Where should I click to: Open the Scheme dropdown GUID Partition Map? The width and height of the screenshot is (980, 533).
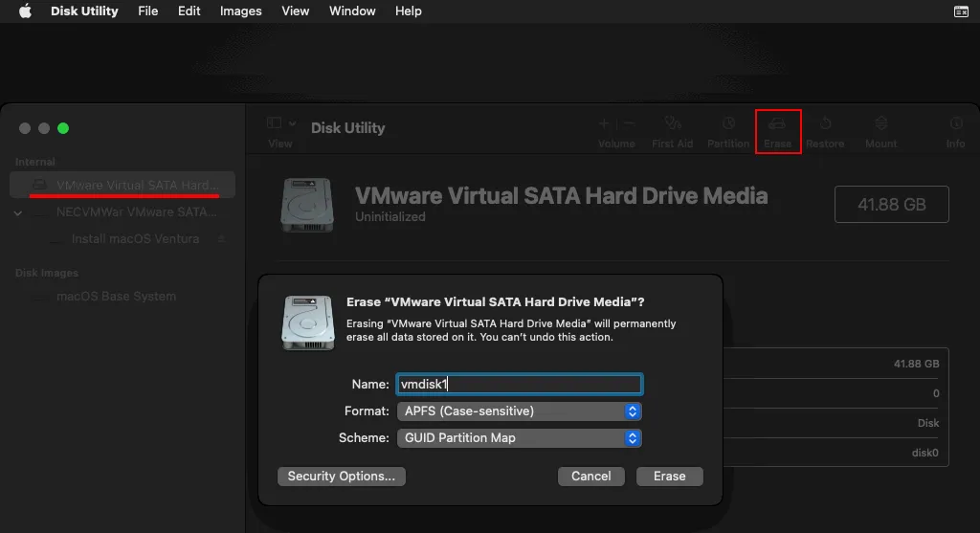[518, 438]
